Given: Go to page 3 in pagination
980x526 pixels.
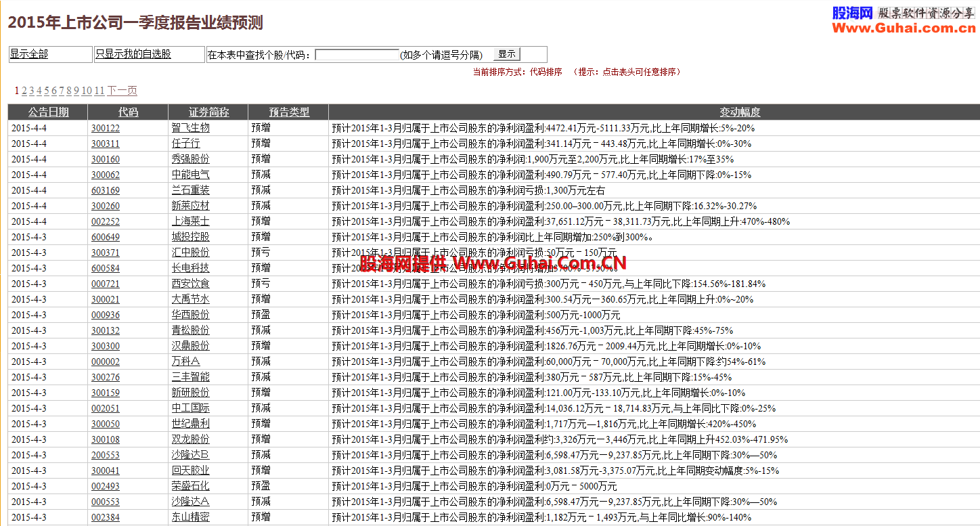Looking at the screenshot, I should tap(32, 91).
